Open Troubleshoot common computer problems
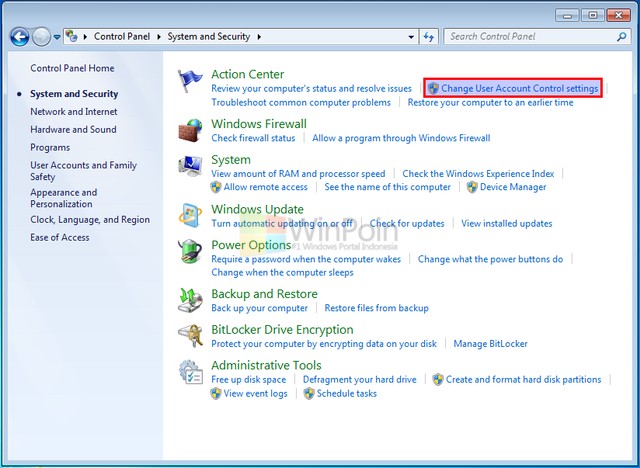 [301, 102]
